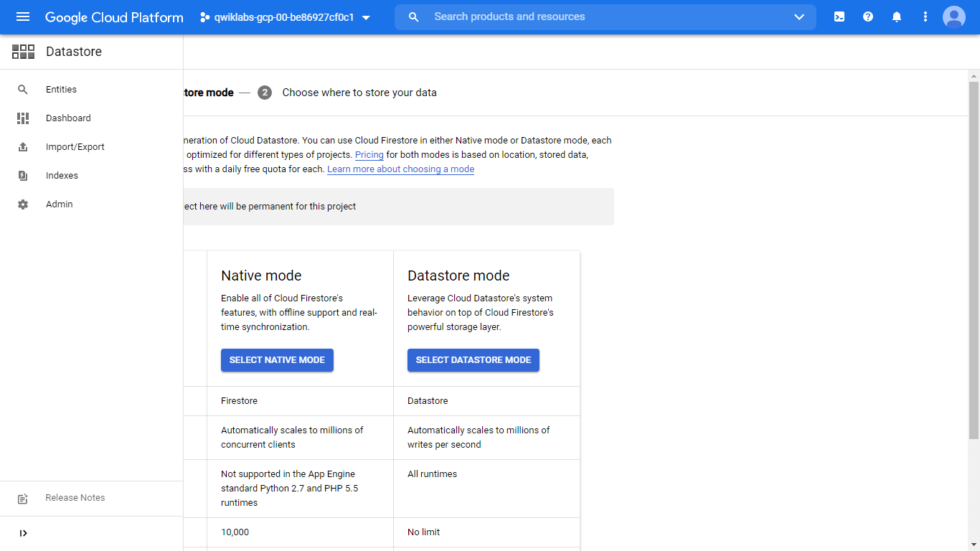Open Admin section
Screen dimensions: 980x551
60,204
